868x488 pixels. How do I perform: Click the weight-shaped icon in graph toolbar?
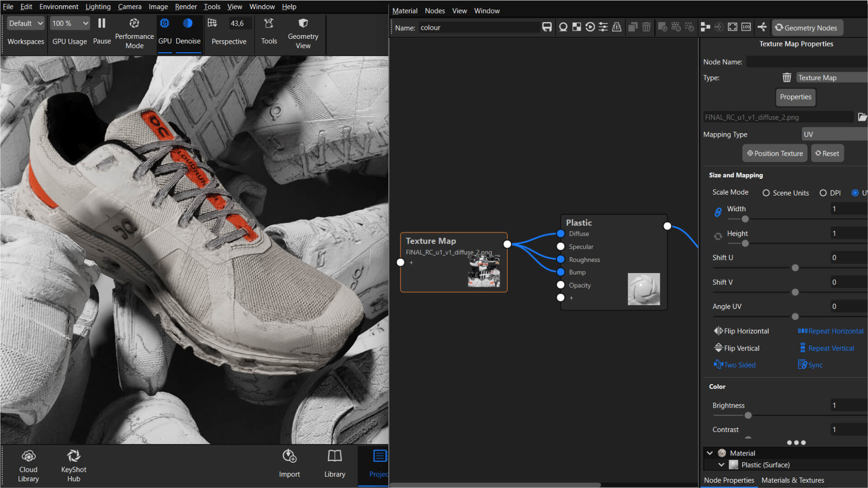617,27
